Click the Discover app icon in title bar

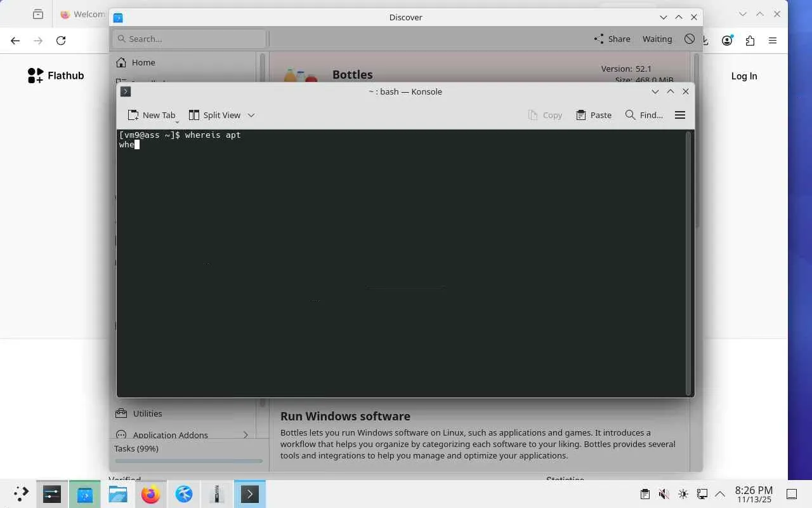pyautogui.click(x=118, y=17)
